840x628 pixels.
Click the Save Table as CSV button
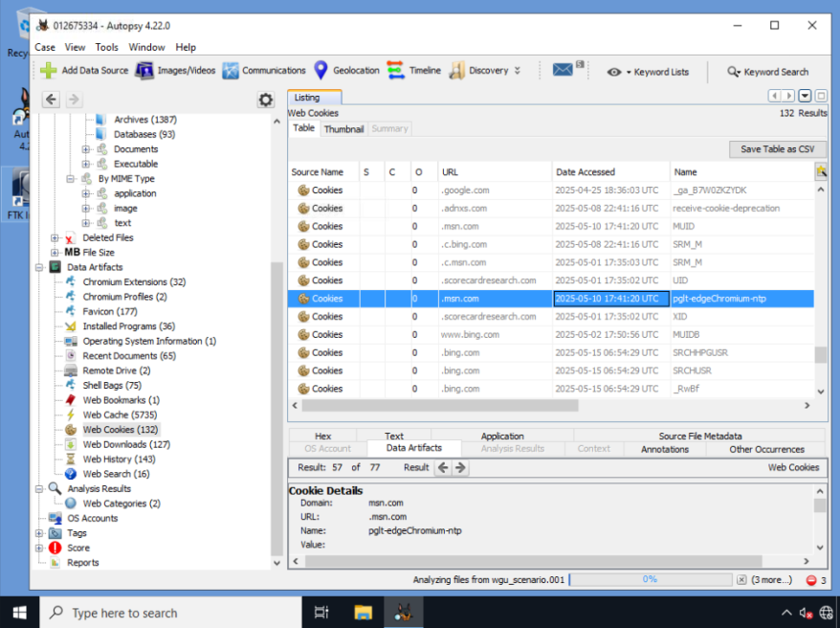click(777, 149)
